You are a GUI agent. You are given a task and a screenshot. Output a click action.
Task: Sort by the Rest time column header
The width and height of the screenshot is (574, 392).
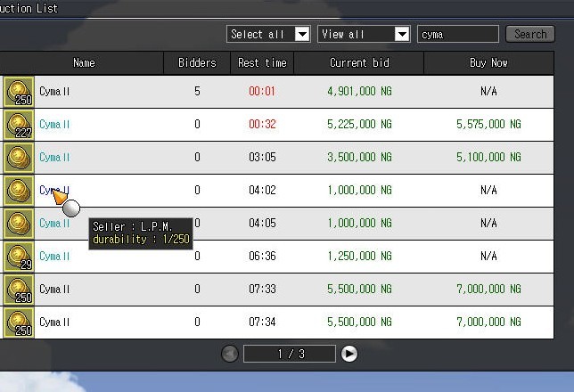(x=262, y=63)
